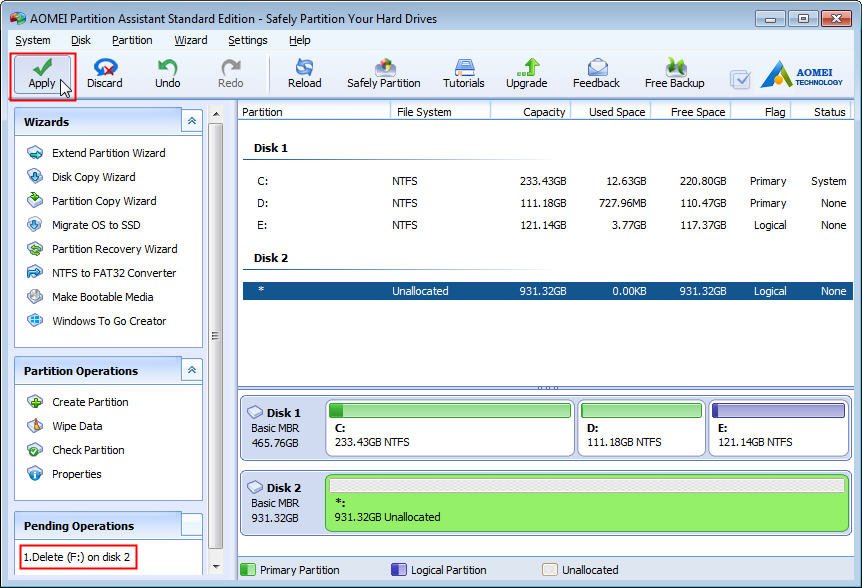Open the Safely Partition tool
This screenshot has width=862, height=588.
[x=383, y=73]
